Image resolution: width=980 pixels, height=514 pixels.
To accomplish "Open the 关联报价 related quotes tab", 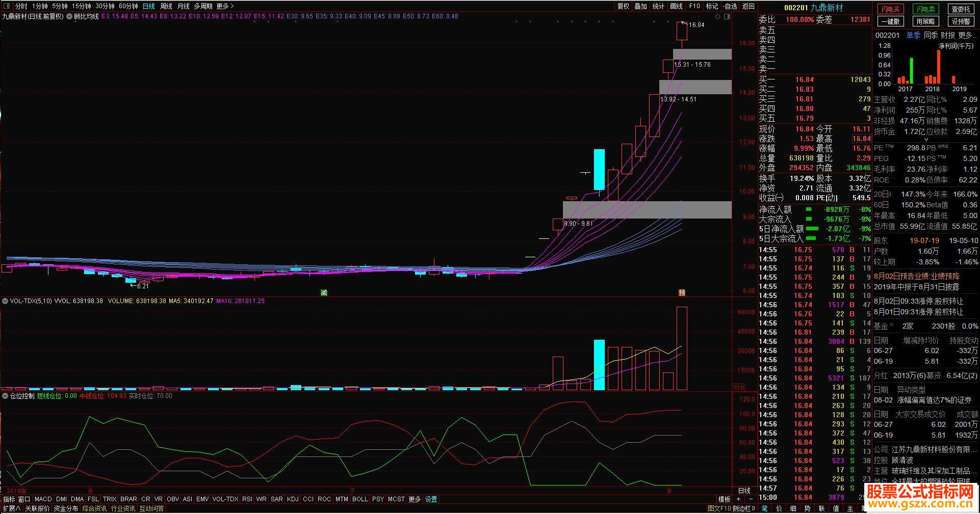I will [38, 508].
